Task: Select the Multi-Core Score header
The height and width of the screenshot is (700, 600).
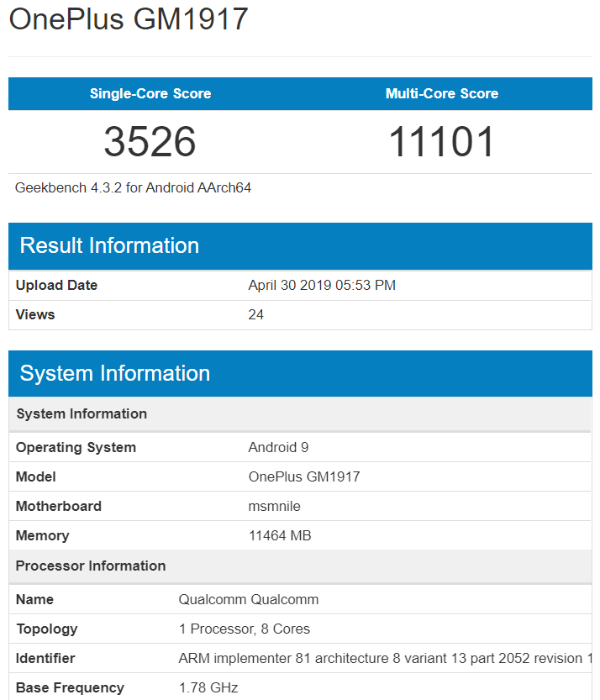Action: tap(442, 93)
